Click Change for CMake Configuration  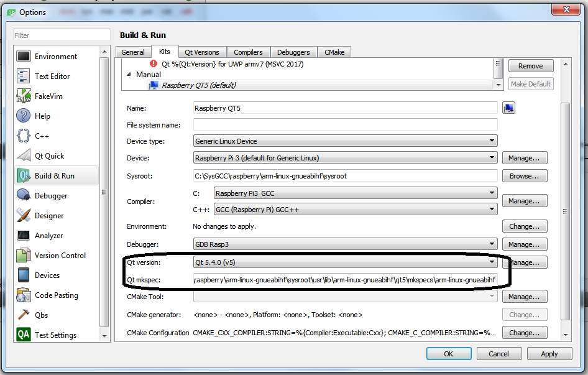click(x=524, y=333)
